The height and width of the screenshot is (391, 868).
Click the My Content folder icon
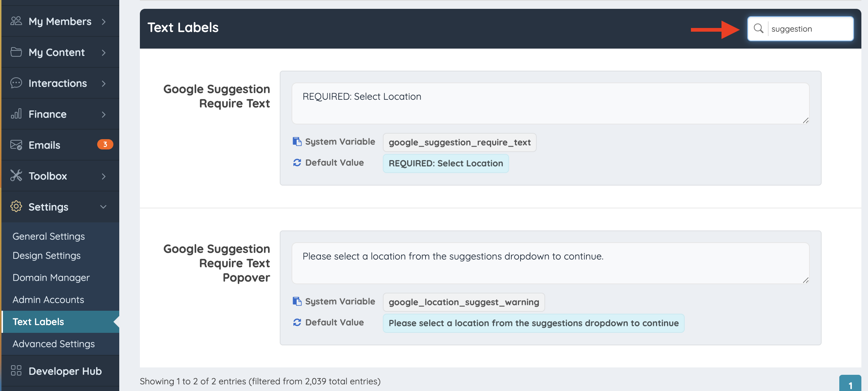tap(16, 52)
